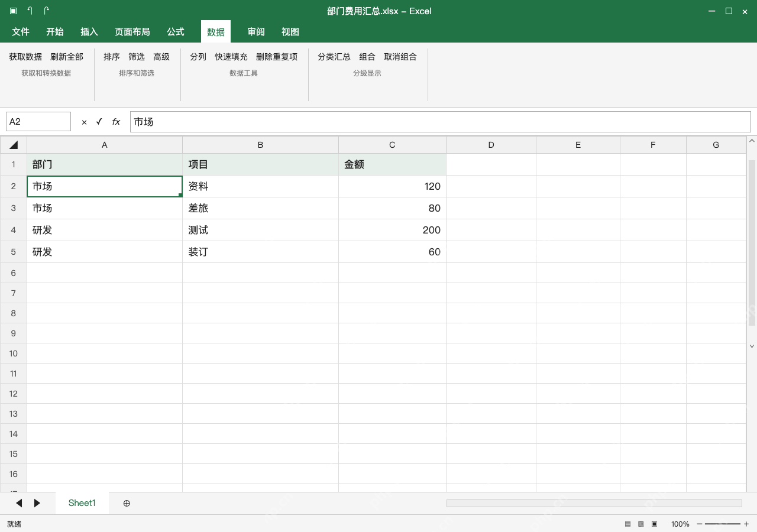This screenshot has height=532, width=757.
Task: Click the down arrow on the vertical scrollbar
Action: 752,346
